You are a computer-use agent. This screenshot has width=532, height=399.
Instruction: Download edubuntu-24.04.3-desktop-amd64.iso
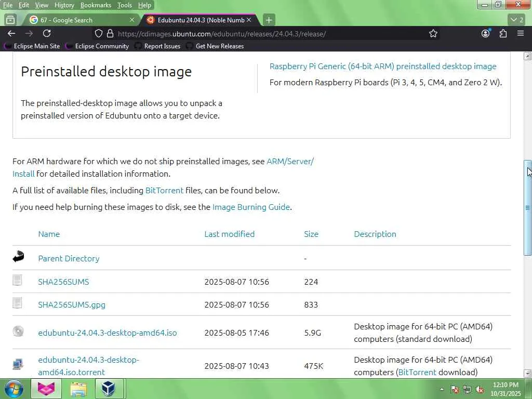click(x=107, y=333)
